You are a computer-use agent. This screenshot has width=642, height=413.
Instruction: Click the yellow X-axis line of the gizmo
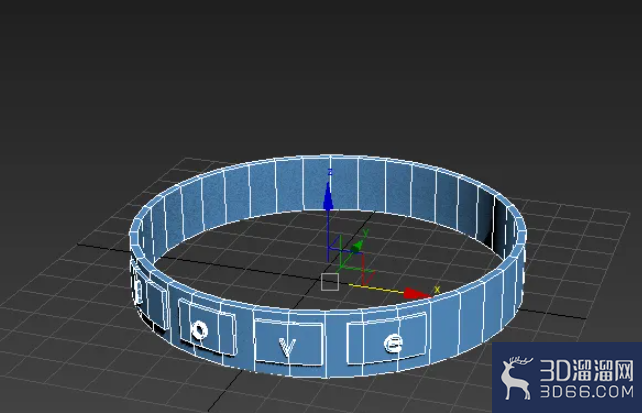(x=377, y=289)
